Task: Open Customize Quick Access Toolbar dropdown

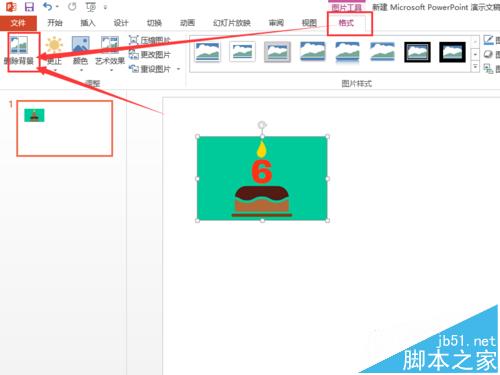Action: tap(105, 7)
